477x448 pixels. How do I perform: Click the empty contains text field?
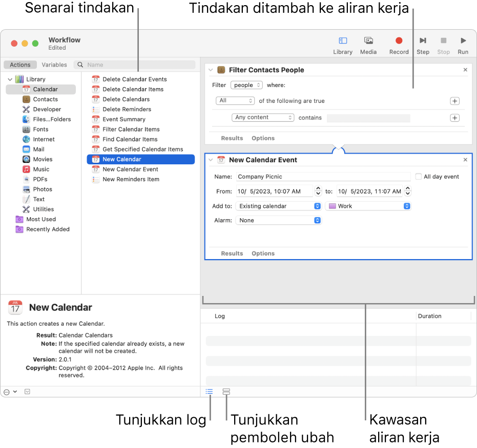point(368,118)
